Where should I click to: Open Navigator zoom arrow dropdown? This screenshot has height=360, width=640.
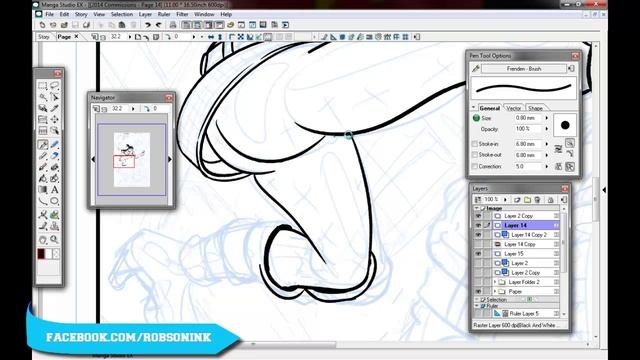coord(133,109)
